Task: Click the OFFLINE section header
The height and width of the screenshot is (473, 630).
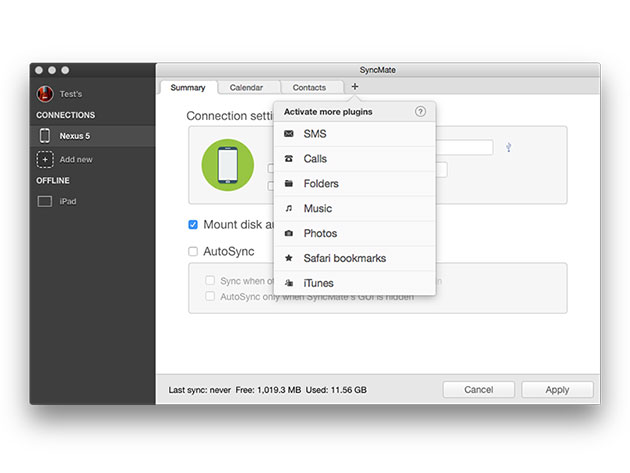Action: (x=53, y=180)
